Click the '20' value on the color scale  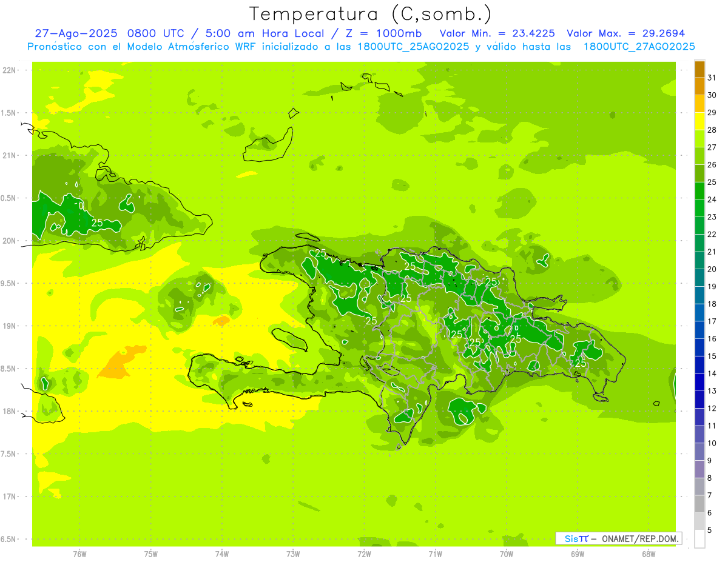[712, 269]
